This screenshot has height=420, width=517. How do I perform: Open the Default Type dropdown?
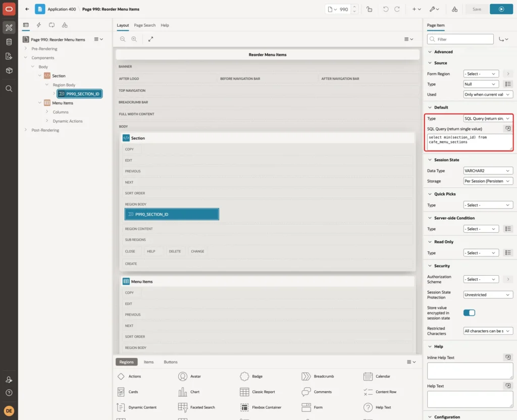pyautogui.click(x=488, y=119)
